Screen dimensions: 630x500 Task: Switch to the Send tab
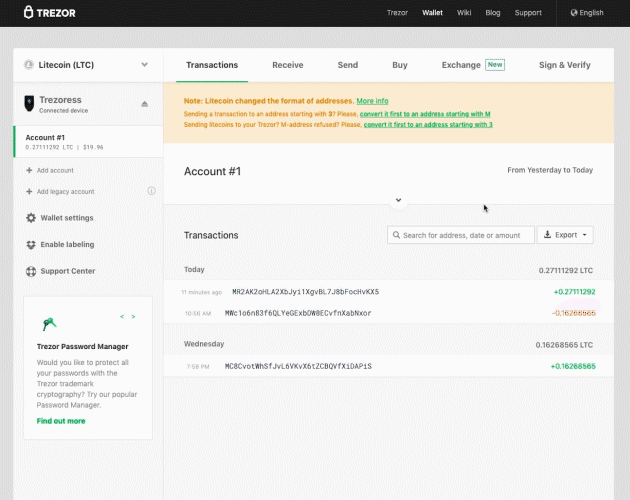click(348, 65)
